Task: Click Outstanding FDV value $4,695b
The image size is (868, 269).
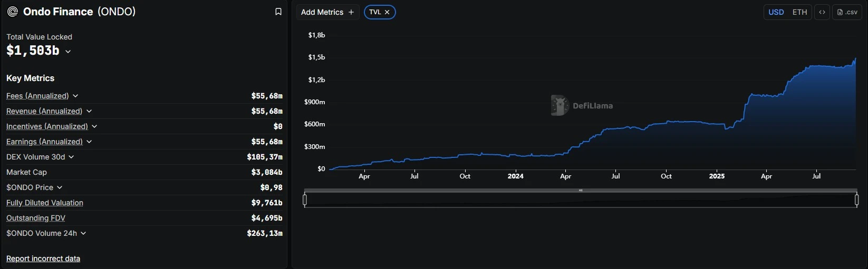Action: click(267, 218)
